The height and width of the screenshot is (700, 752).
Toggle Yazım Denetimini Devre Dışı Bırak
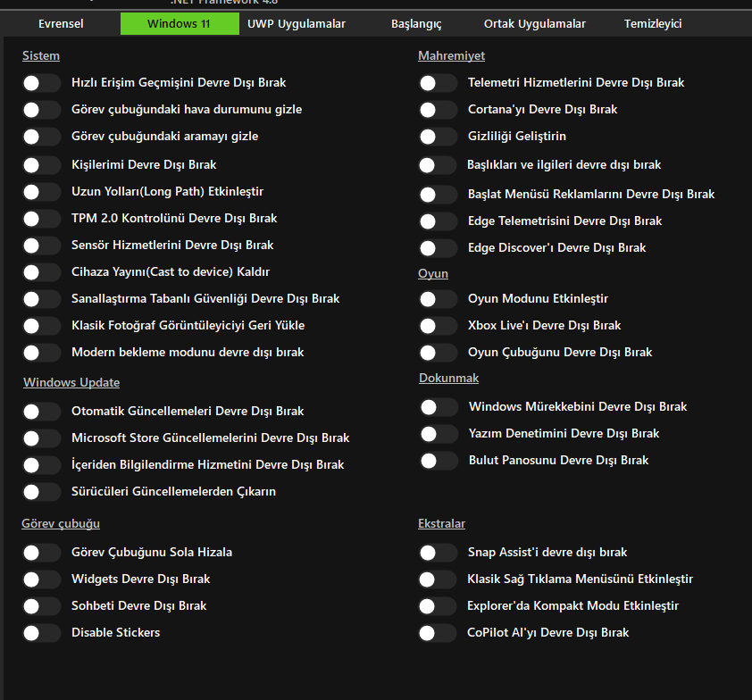click(439, 434)
